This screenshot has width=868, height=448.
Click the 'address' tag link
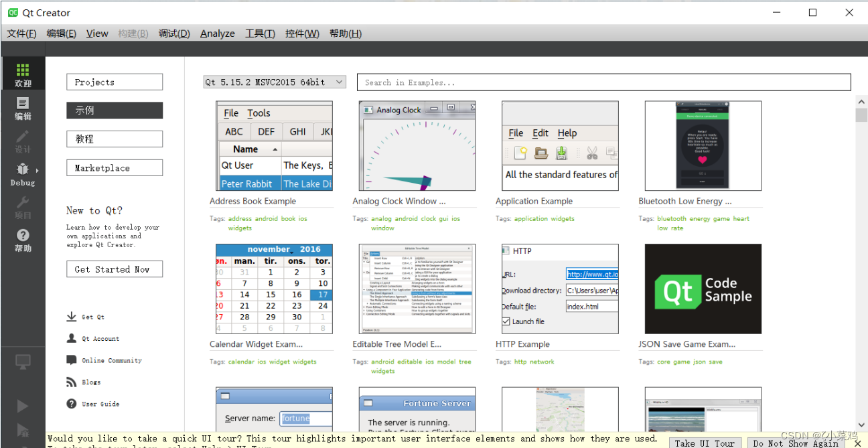click(240, 218)
